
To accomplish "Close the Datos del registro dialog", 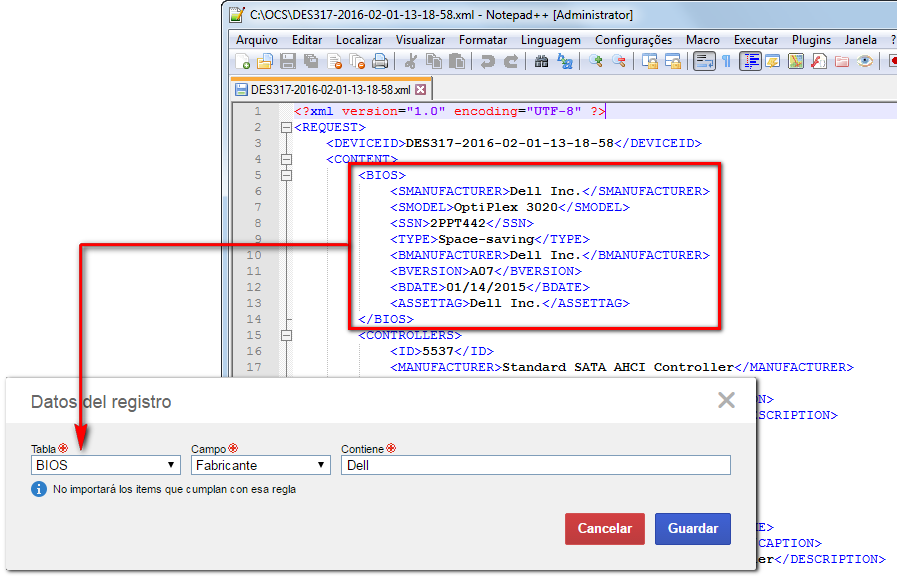I will coord(727,400).
